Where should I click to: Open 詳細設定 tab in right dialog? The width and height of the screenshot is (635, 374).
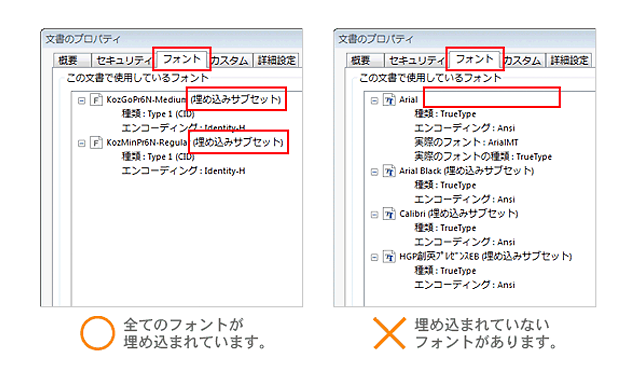569,60
